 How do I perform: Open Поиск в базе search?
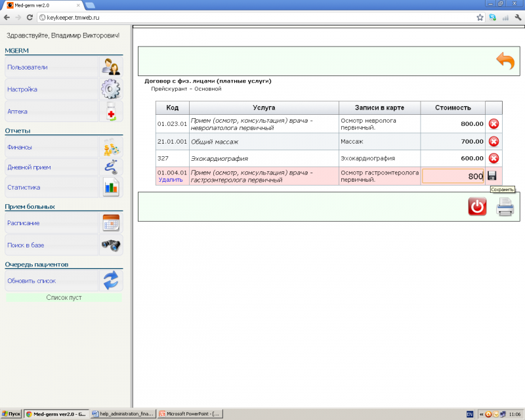pyautogui.click(x=51, y=245)
